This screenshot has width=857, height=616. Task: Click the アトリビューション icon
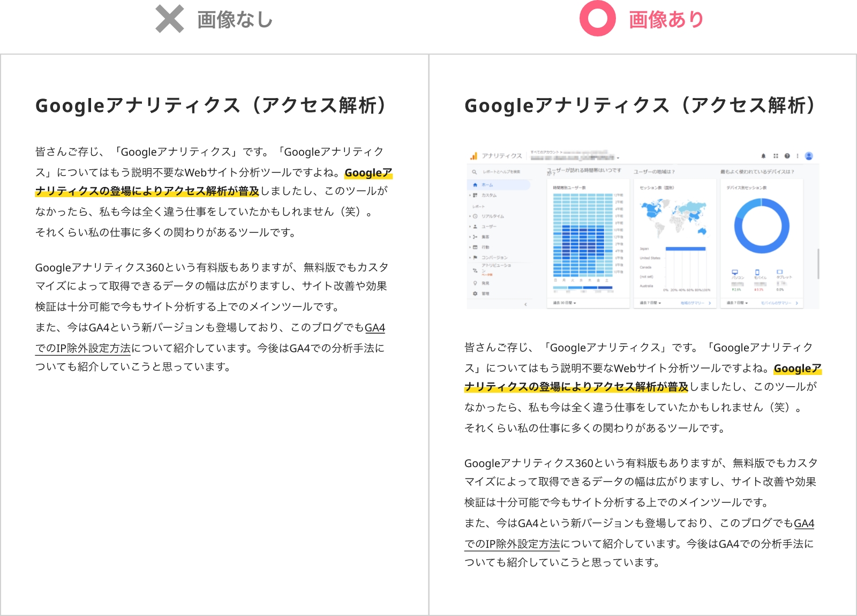pos(475,271)
